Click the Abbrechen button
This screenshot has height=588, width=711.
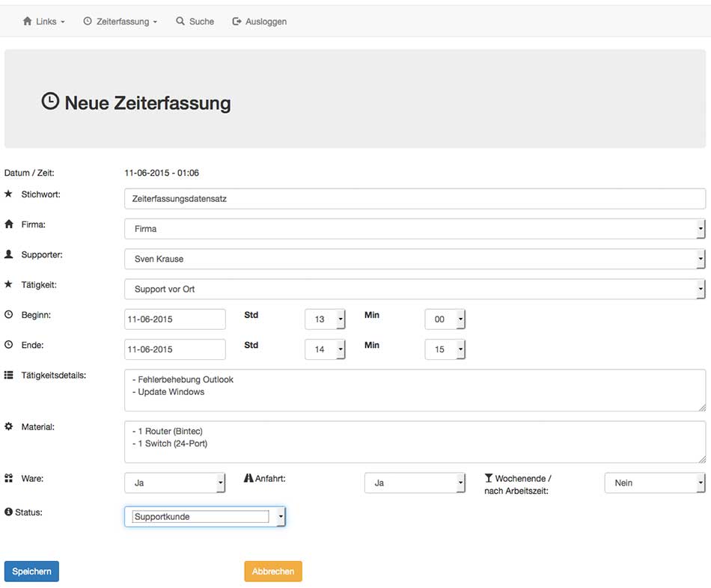(x=273, y=572)
